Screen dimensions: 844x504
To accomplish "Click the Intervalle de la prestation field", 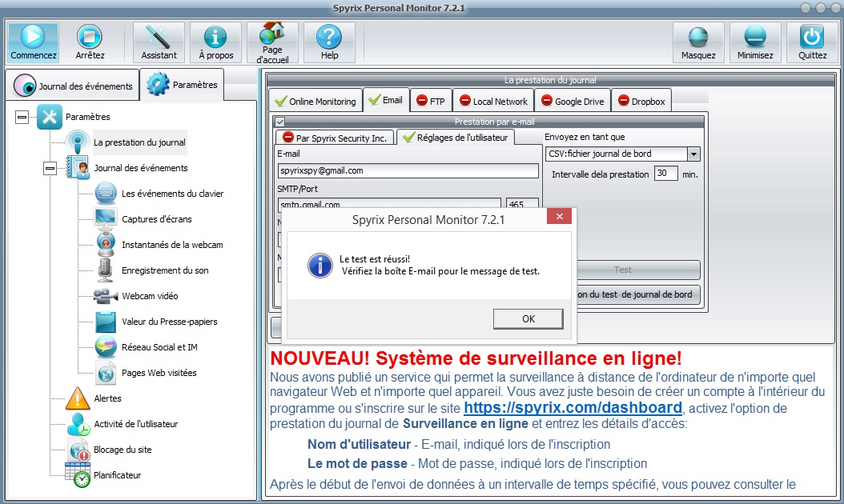I will [x=666, y=173].
